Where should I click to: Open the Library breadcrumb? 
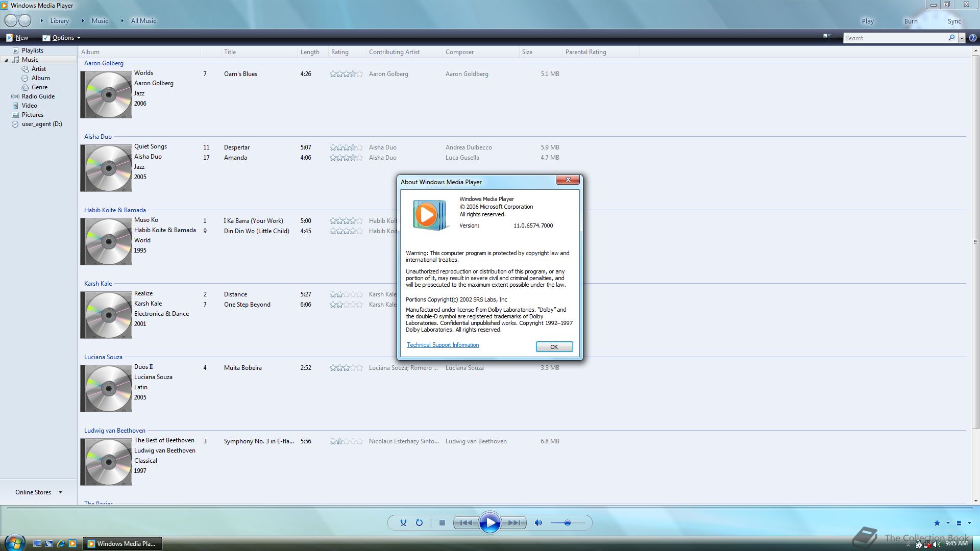59,21
